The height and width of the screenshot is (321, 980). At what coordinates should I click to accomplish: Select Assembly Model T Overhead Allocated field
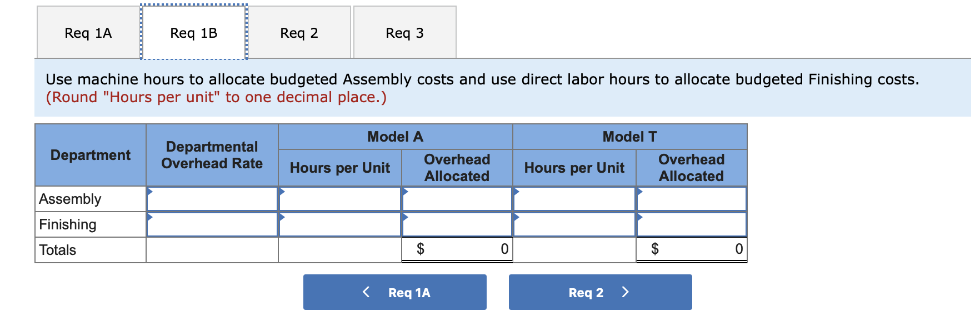692,199
